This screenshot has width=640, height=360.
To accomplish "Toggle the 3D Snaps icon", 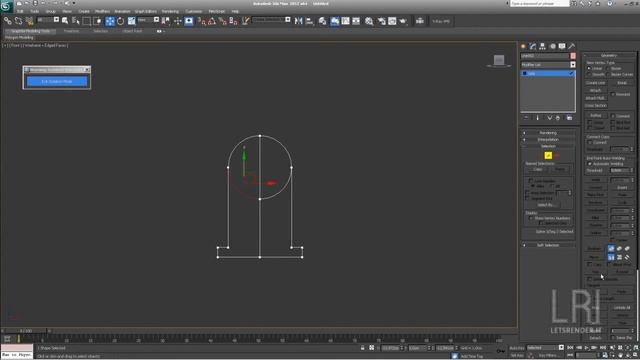I will 202,21.
